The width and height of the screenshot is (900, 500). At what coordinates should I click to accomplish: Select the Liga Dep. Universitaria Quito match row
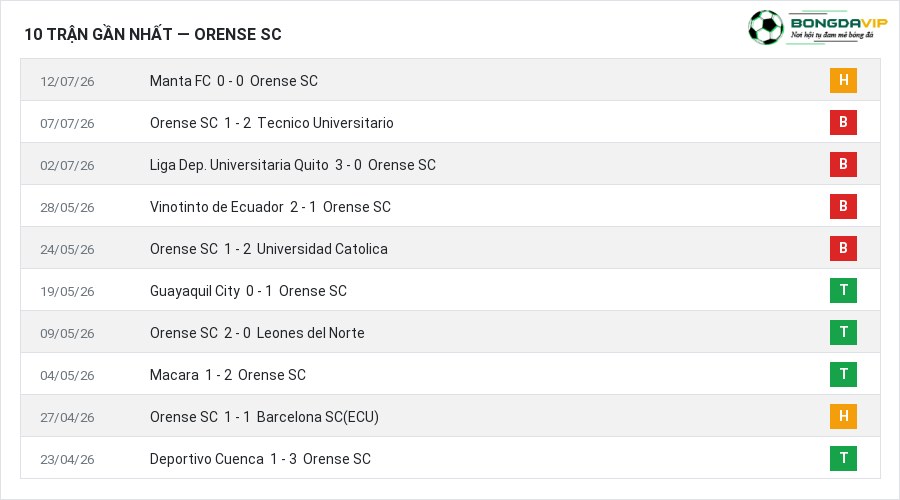point(450,164)
